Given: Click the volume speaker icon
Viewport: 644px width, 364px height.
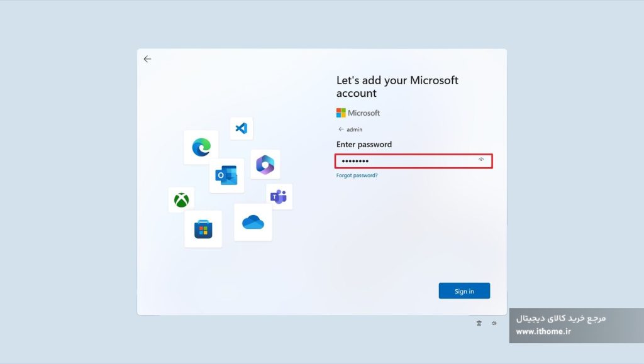Looking at the screenshot, I should [494, 323].
